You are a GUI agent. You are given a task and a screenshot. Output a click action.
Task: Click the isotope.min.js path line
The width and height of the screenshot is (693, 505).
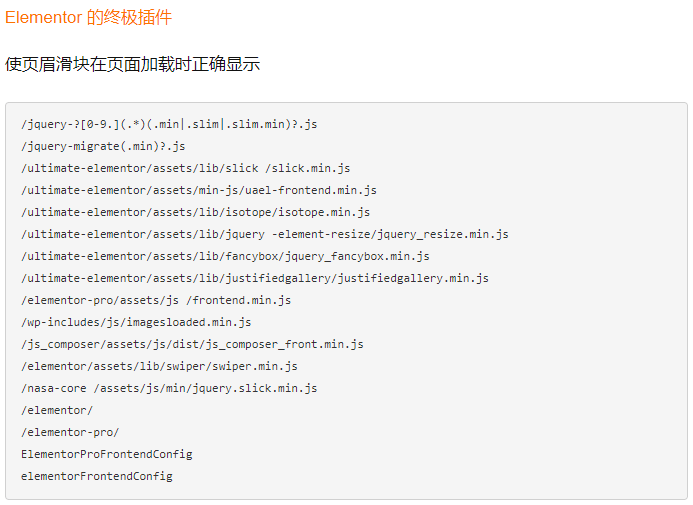point(195,212)
